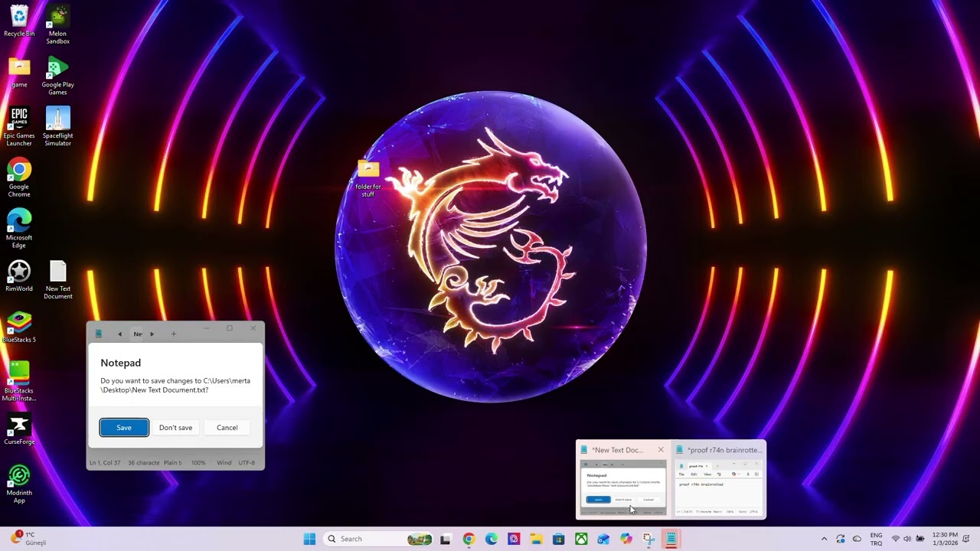Open the weather widget showing 1°C Güneşli
The height and width of the screenshot is (551, 980).
(x=29, y=539)
